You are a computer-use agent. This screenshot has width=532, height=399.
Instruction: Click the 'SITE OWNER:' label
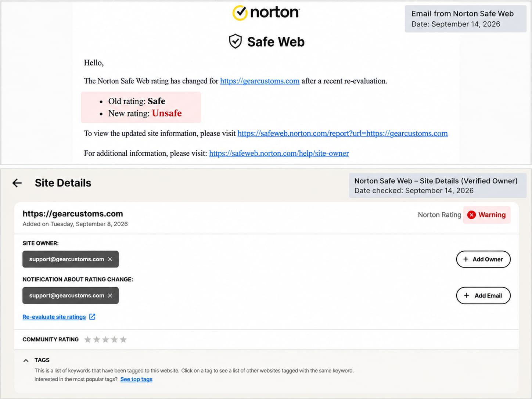(40, 243)
